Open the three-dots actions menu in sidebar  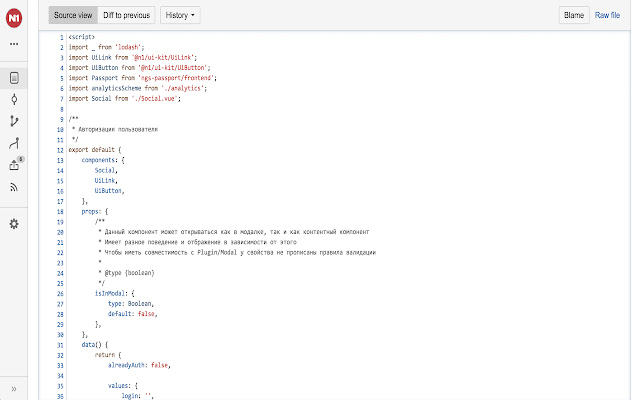(14, 44)
